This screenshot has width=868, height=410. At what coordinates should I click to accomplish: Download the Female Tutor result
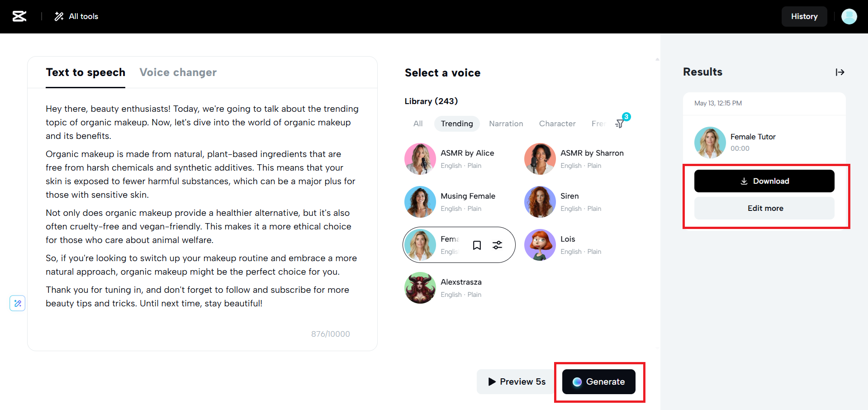(x=764, y=181)
